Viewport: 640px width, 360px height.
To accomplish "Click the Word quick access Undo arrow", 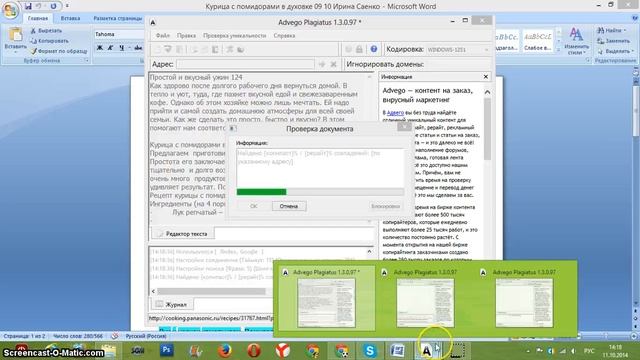I will (x=39, y=6).
